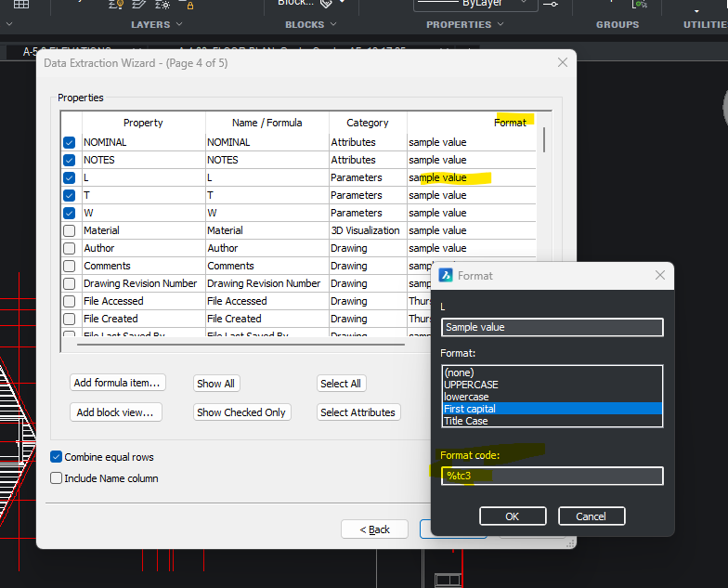Click the properties table vertical scrollbar
Screen dimensions: 728x588
click(x=543, y=139)
